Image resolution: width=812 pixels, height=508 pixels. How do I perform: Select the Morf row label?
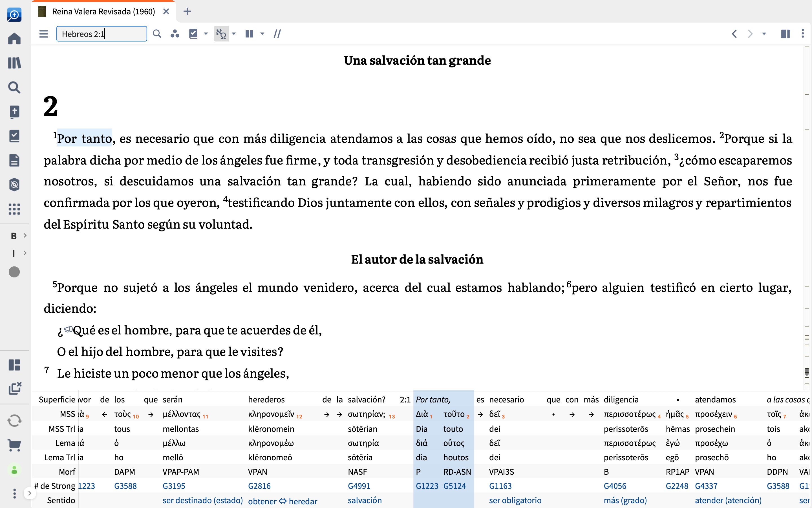pyautogui.click(x=67, y=472)
